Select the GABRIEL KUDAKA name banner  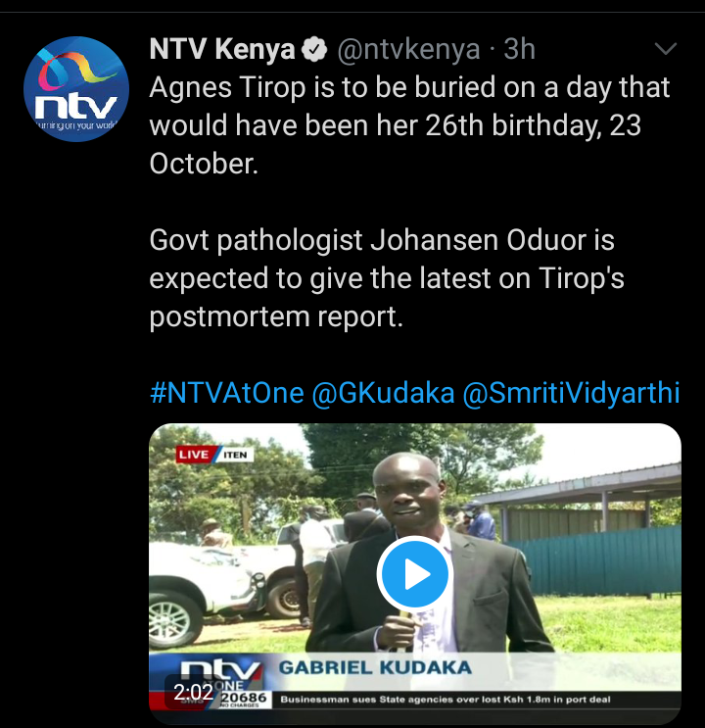click(375, 667)
